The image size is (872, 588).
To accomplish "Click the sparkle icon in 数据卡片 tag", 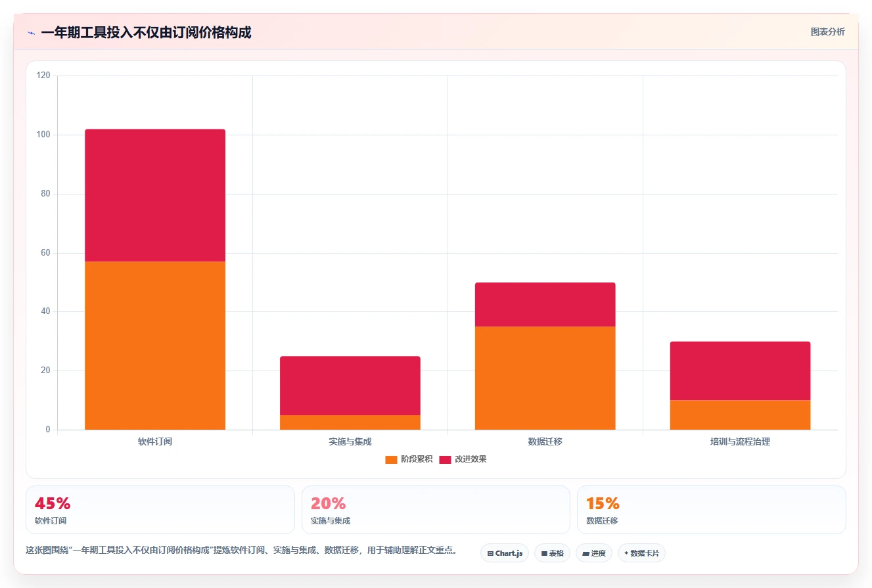I will pos(626,554).
